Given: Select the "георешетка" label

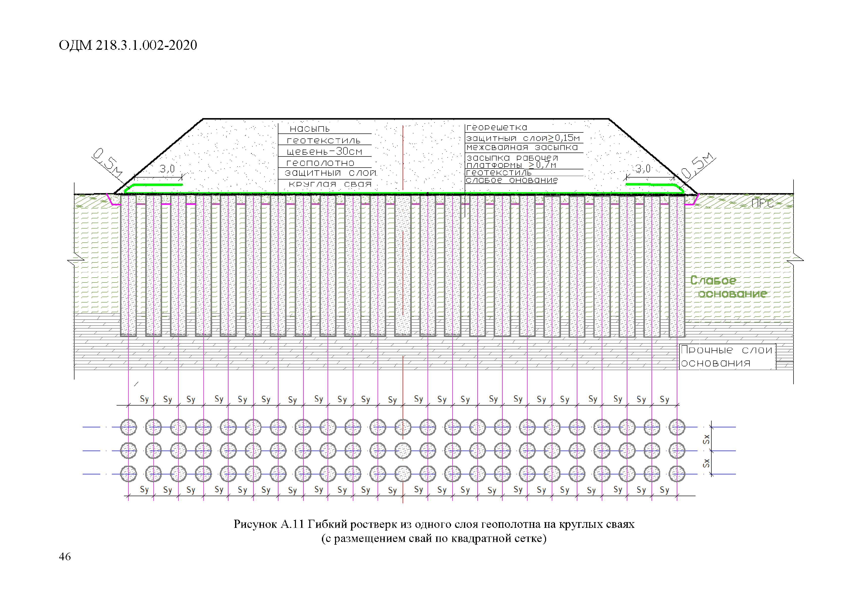Looking at the screenshot, I should (x=496, y=128).
